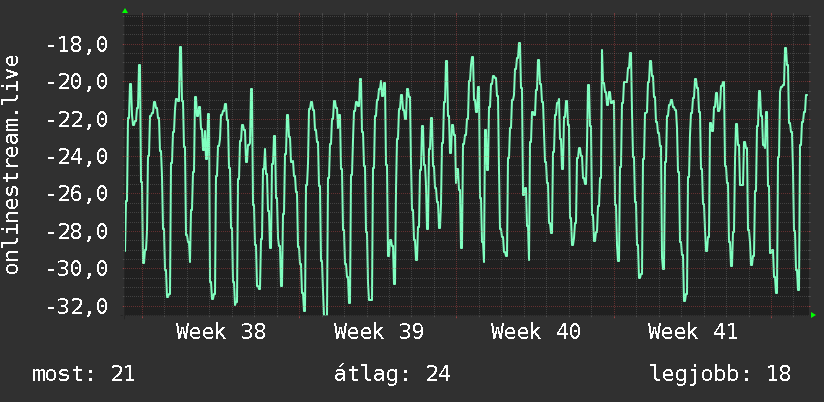This screenshot has height=402, width=824.
Task: Click the -26,0 y-axis label
Action: [77, 194]
